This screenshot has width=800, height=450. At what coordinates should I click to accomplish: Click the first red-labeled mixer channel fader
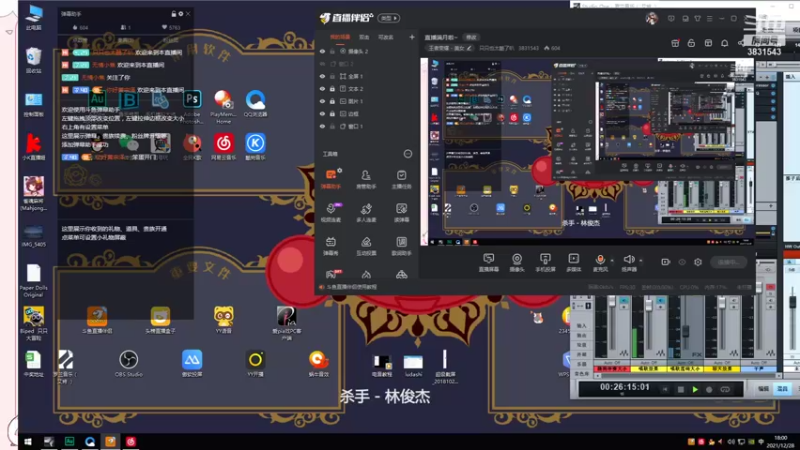coord(612,303)
